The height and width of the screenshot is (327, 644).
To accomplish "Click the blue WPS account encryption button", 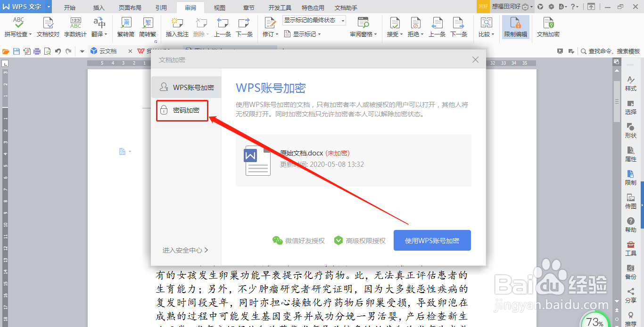I will (432, 240).
